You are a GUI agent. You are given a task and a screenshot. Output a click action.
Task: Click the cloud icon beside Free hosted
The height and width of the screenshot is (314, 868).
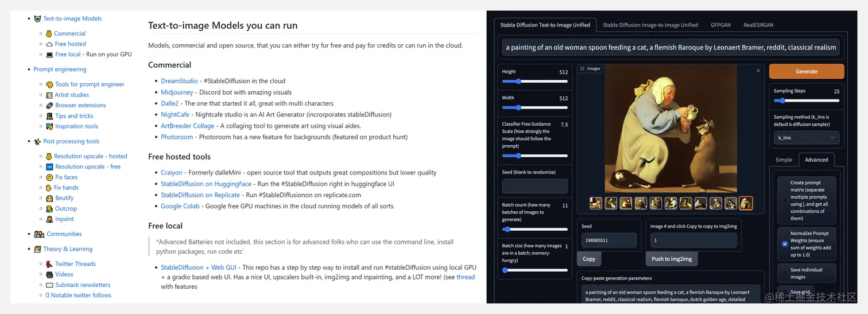pyautogui.click(x=49, y=44)
